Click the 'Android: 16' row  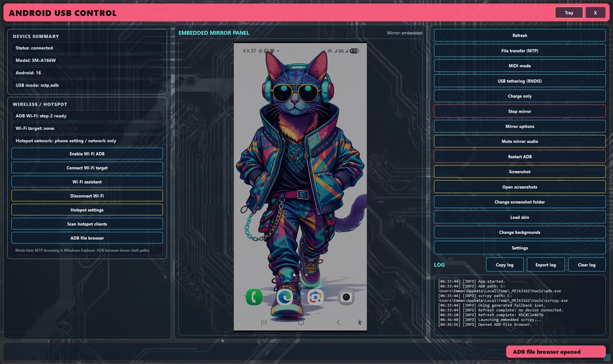[x=87, y=73]
